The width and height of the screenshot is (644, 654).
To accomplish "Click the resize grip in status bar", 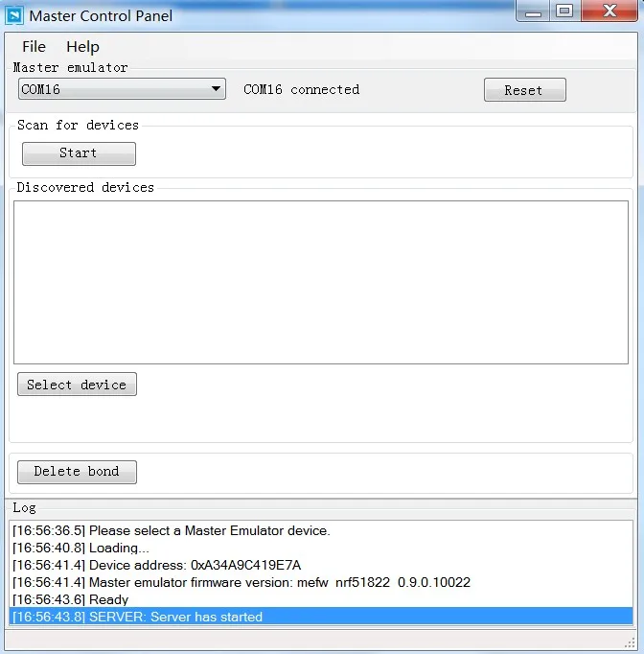I will (x=631, y=642).
